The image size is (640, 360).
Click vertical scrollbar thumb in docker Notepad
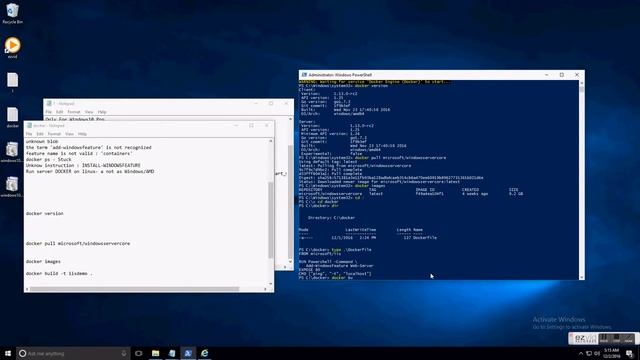270,220
